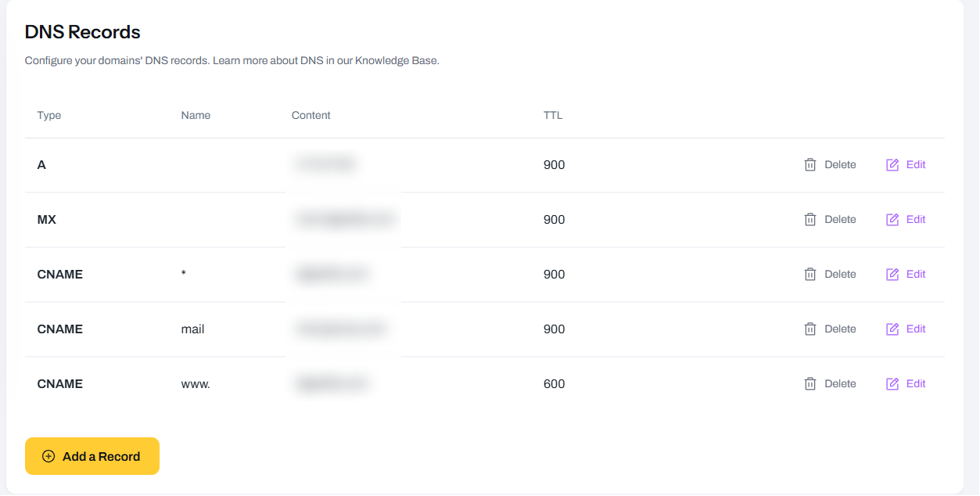Image resolution: width=980 pixels, height=496 pixels.
Task: Click the blurred Content field of the A record
Action: [325, 164]
